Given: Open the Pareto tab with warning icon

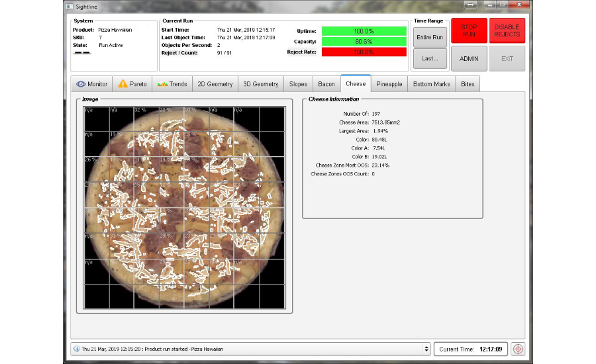Looking at the screenshot, I should (x=132, y=84).
